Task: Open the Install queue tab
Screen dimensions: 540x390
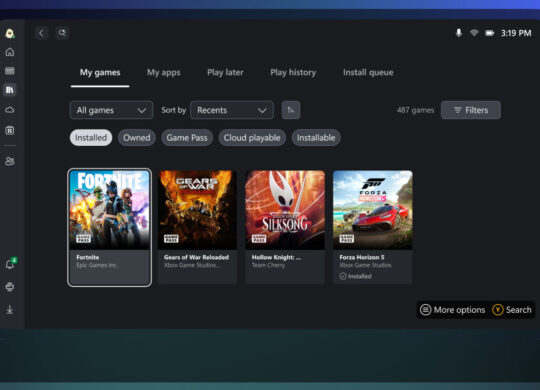Action: click(x=368, y=73)
